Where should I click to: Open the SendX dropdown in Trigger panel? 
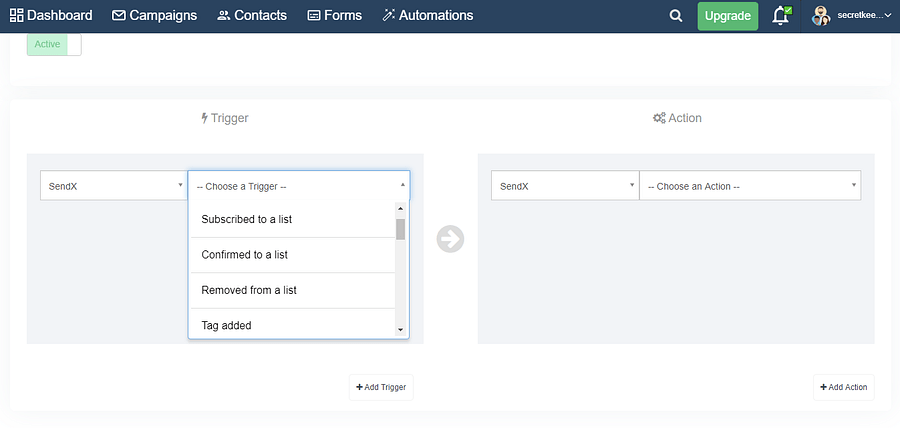click(x=113, y=186)
